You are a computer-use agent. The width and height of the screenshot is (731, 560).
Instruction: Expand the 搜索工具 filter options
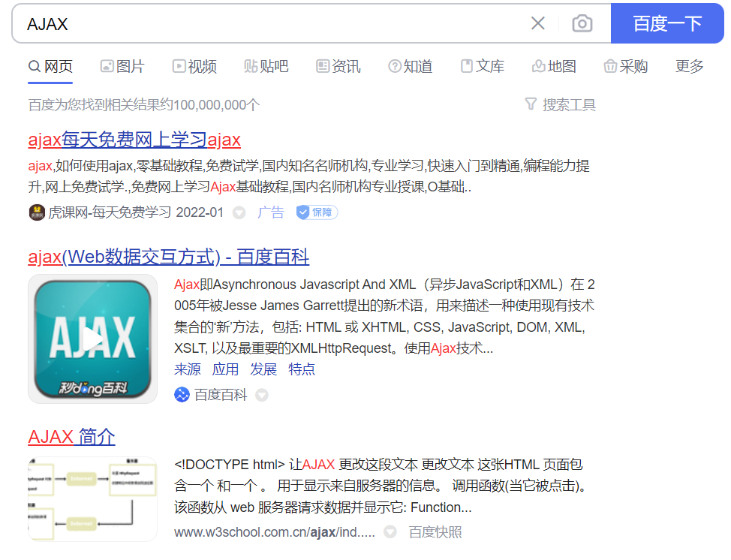[562, 104]
